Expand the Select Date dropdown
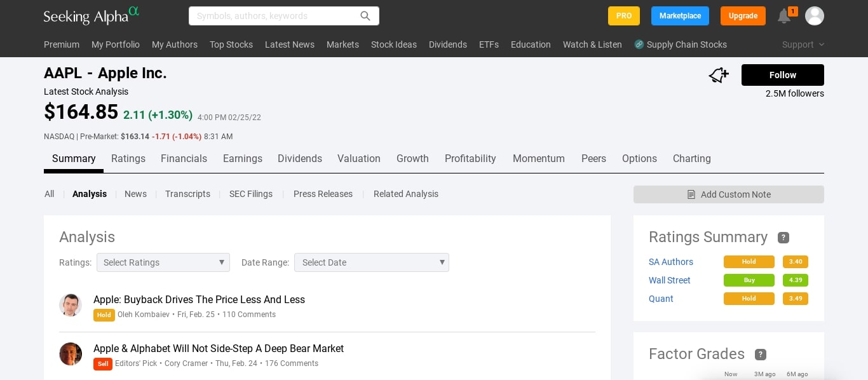The height and width of the screenshot is (380, 868). tap(371, 262)
